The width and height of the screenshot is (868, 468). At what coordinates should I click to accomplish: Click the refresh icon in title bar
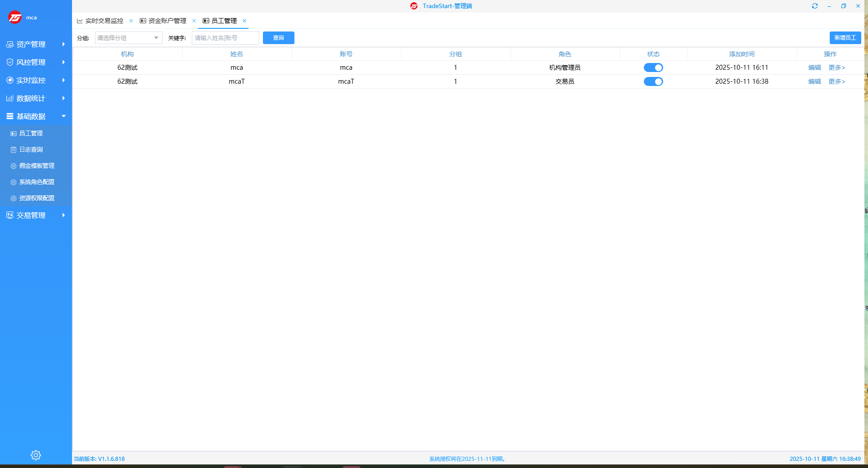coord(814,6)
